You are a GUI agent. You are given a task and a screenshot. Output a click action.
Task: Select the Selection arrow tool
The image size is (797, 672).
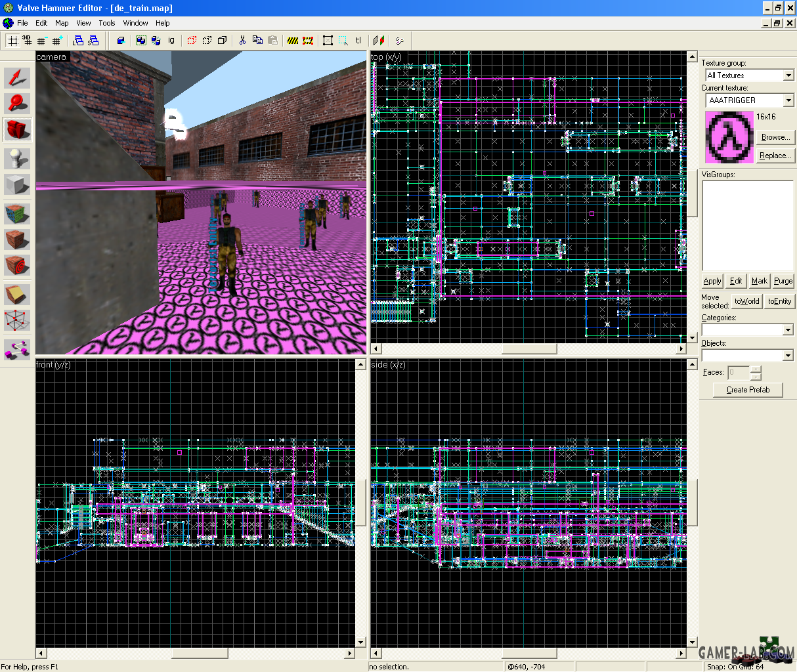point(17,77)
